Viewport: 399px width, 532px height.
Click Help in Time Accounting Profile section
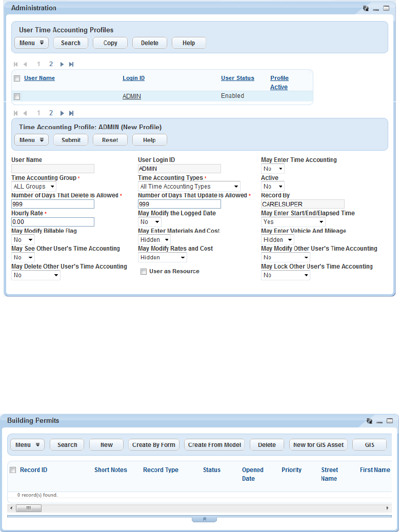tap(150, 140)
